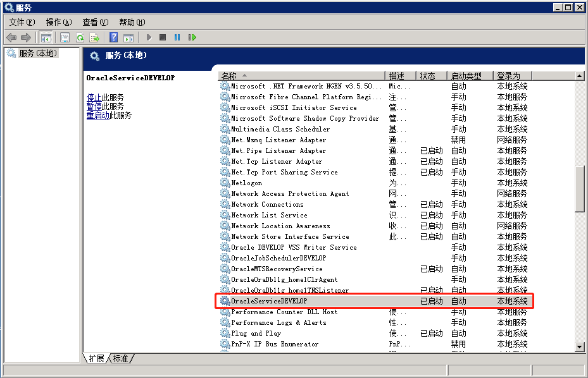
Task: Toggle the console tree show/hide icon
Action: (46, 37)
